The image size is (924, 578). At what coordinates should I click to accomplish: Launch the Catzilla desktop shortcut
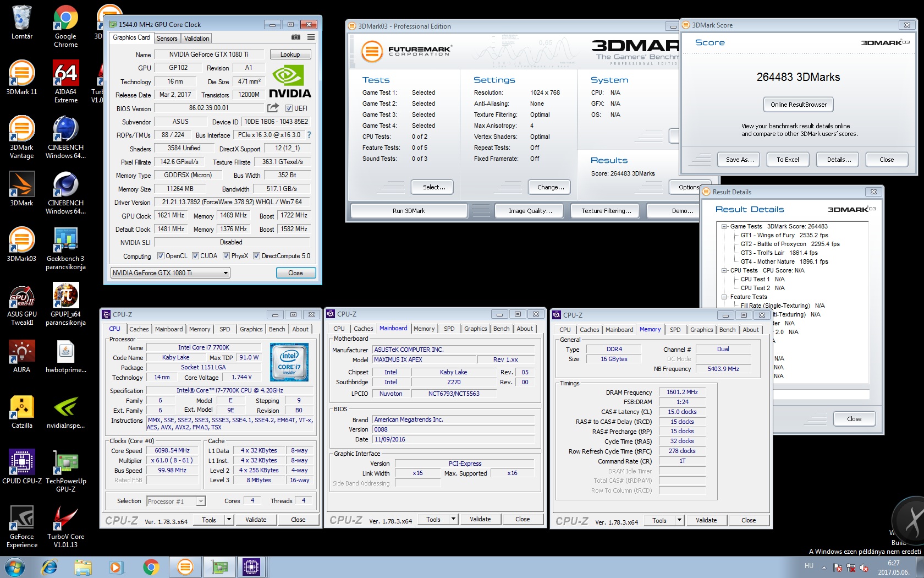coord(22,411)
